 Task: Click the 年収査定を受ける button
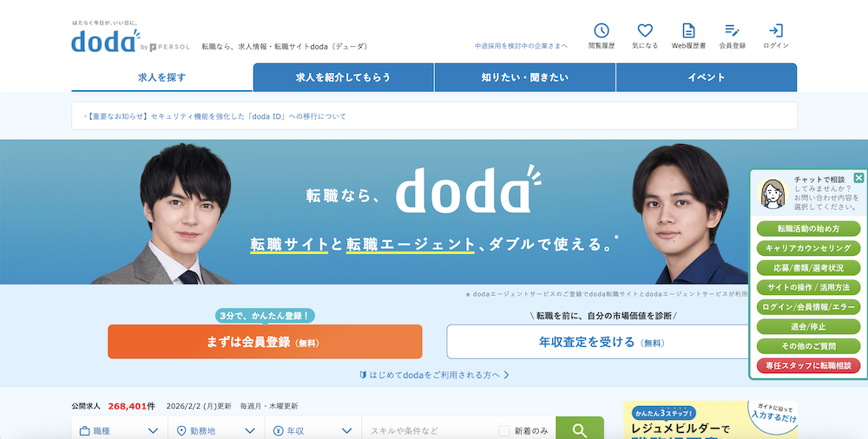point(597,342)
